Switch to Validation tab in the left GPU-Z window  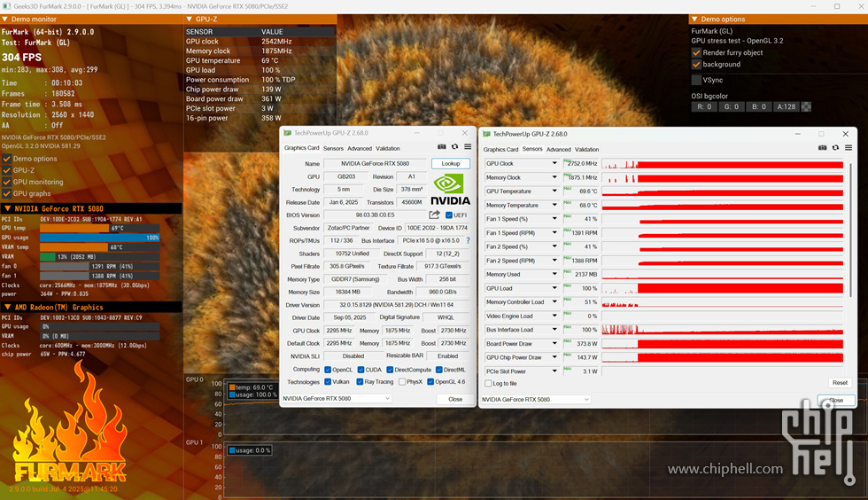[x=388, y=149]
